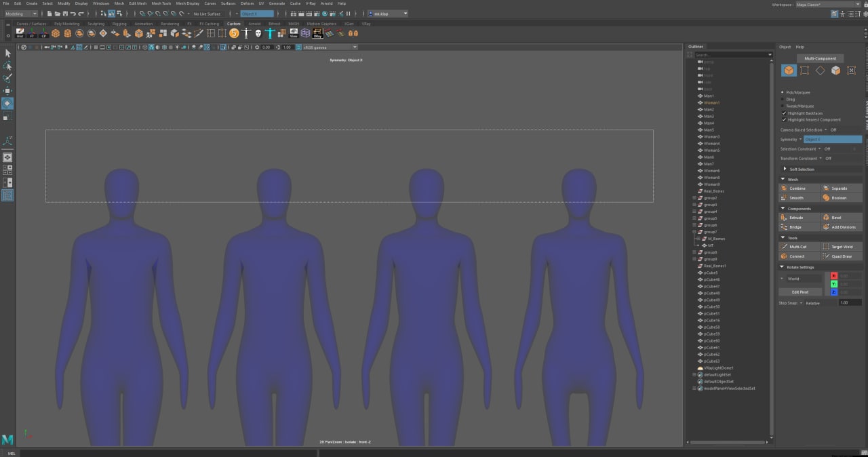Screen dimensions: 868x457
Task: Switch to the Rigging shelf tab
Action: tap(119, 24)
